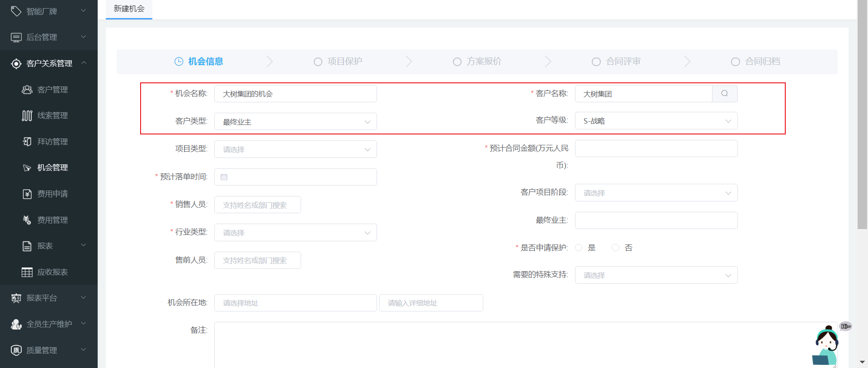This screenshot has height=368, width=868.
Task: Open the 客户等级 dropdown
Action: (656, 121)
